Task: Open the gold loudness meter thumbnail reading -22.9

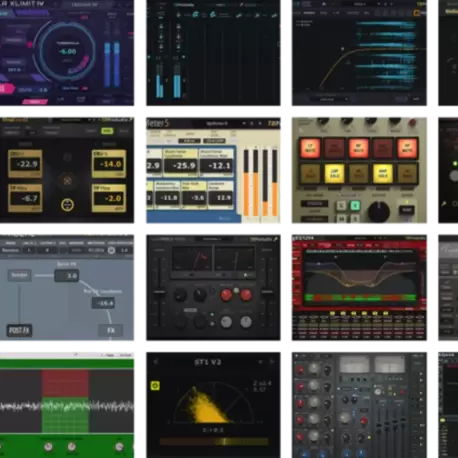Action: pyautogui.click(x=67, y=170)
